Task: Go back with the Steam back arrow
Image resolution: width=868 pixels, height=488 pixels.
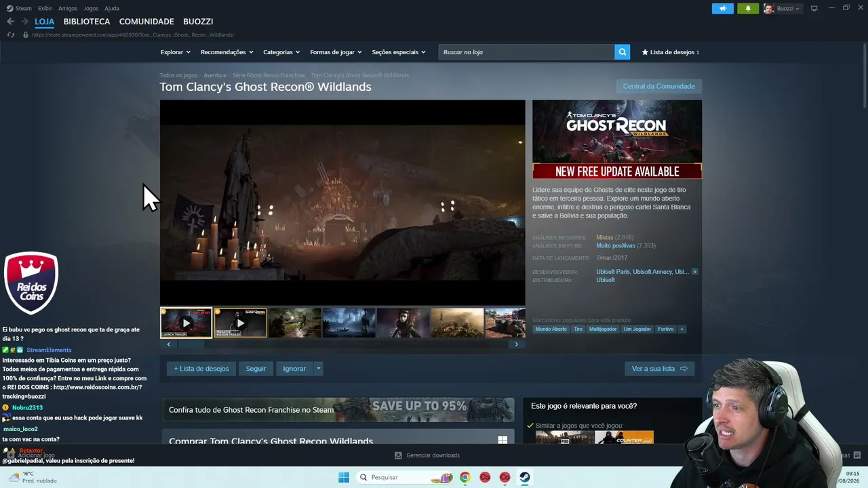Action: (10, 22)
